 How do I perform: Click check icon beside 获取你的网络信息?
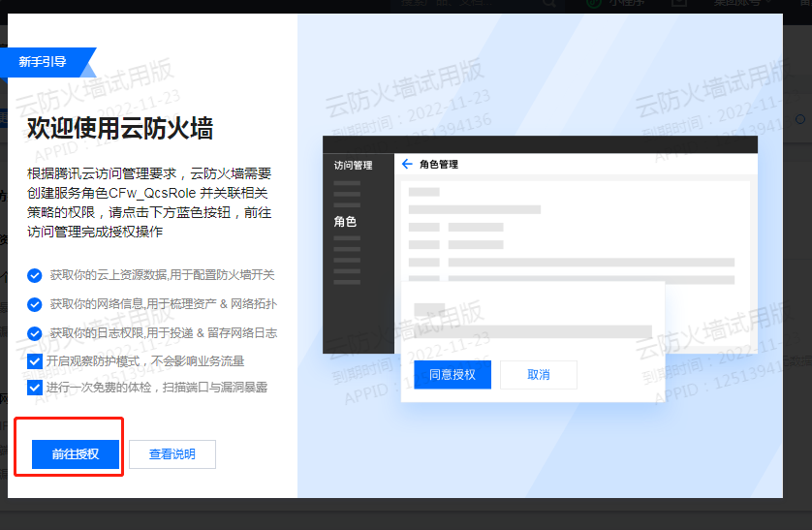click(35, 304)
